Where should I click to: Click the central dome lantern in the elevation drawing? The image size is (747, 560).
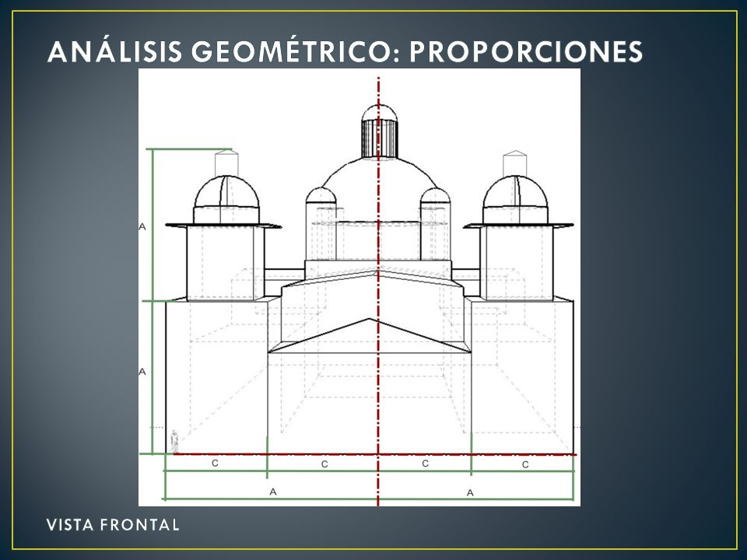379,131
